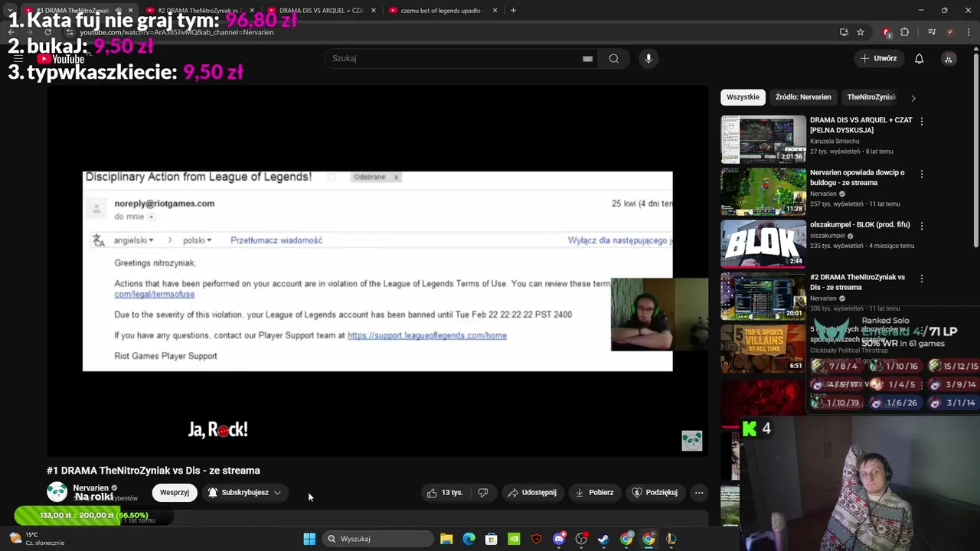980x551 pixels.
Task: Open Microsoft Edge from the taskbar
Action: (x=469, y=539)
